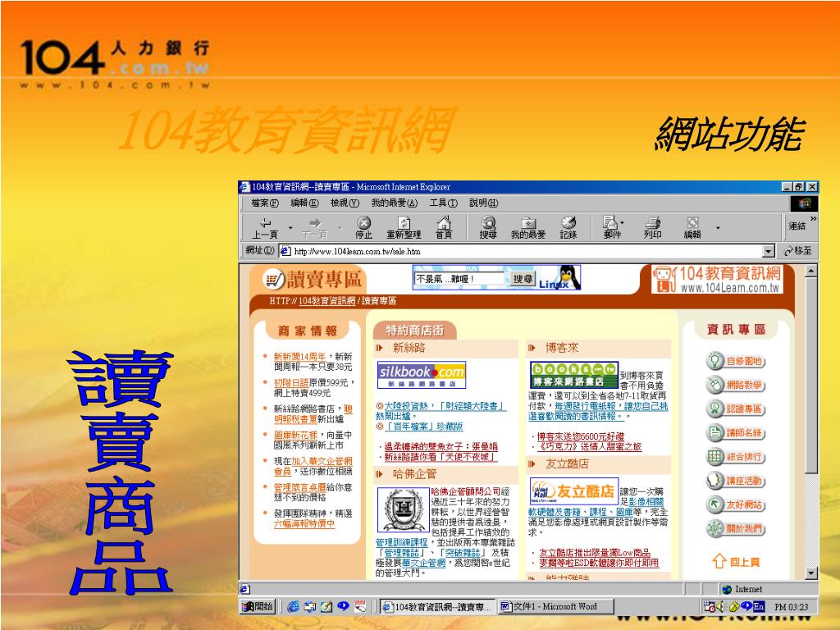Click the 編輯 edit toolbar icon

pyautogui.click(x=692, y=228)
